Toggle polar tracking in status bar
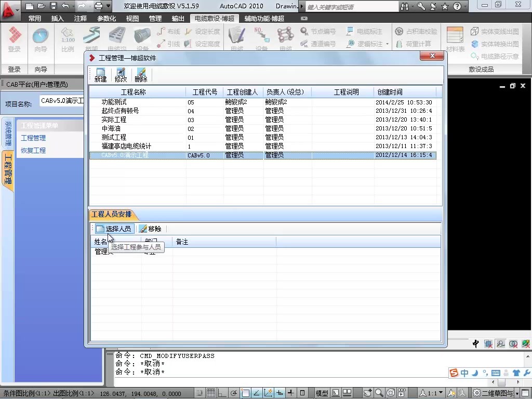The height and width of the screenshot is (399, 532). (x=234, y=393)
